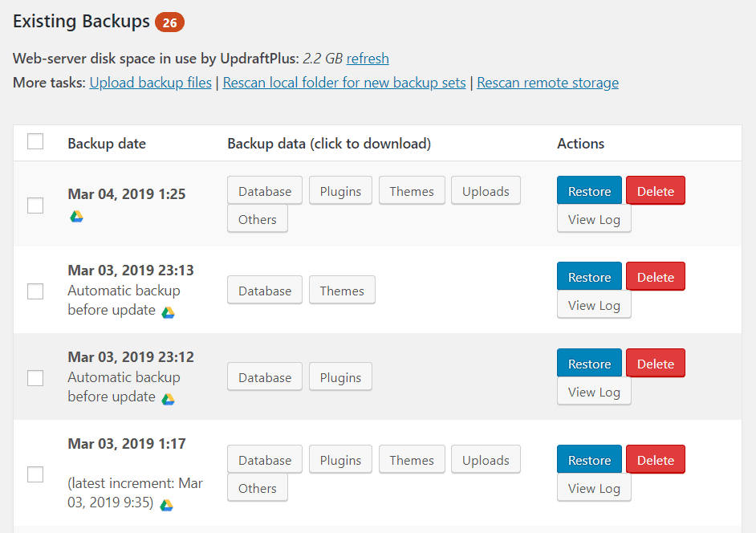Delete the Mar 03, 2019 23:13 backup
The image size is (756, 533).
coord(655,277)
